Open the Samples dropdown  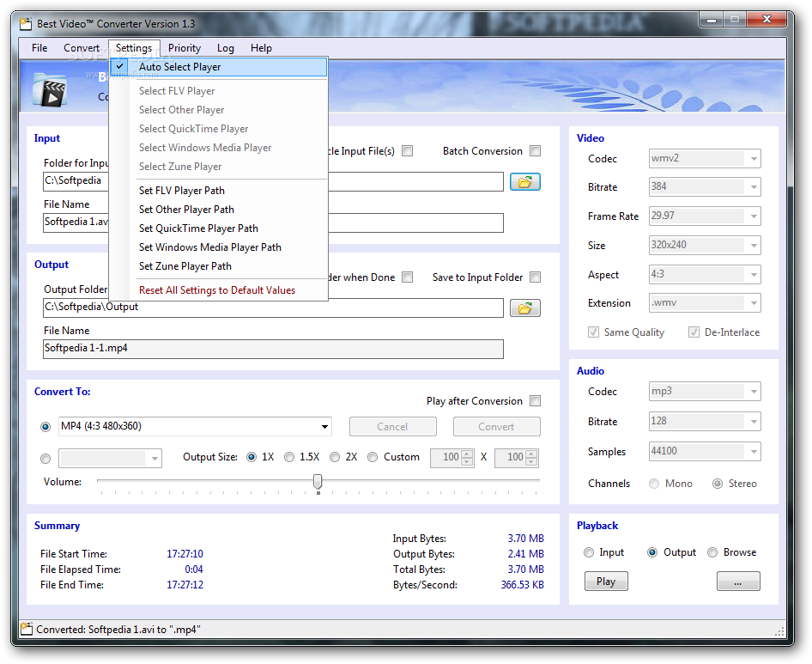click(x=754, y=452)
